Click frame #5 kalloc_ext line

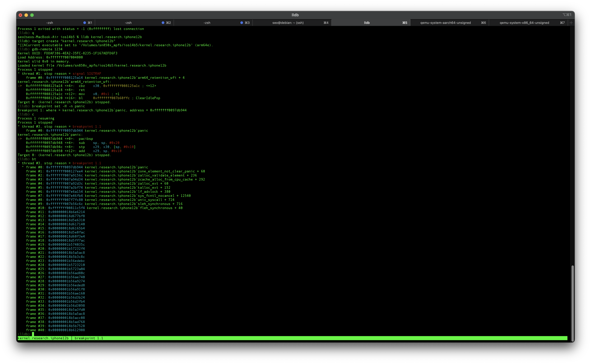coord(98,188)
